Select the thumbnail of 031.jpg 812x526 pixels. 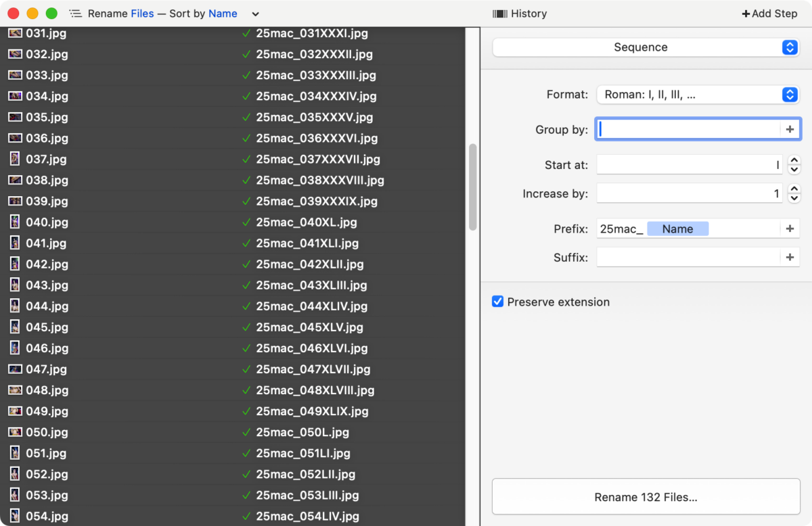[x=15, y=33]
